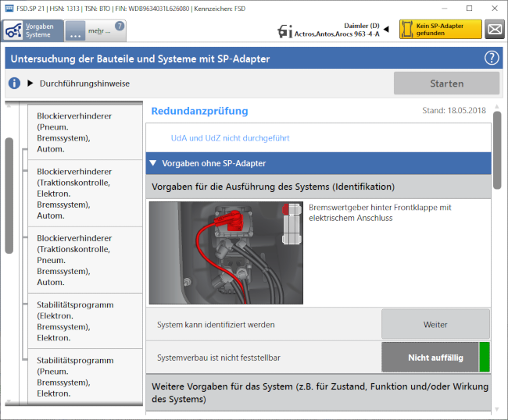
Task: Select Stabilitätsprogramm (Elektron. Bremssystem) item
Action: pyautogui.click(x=75, y=321)
